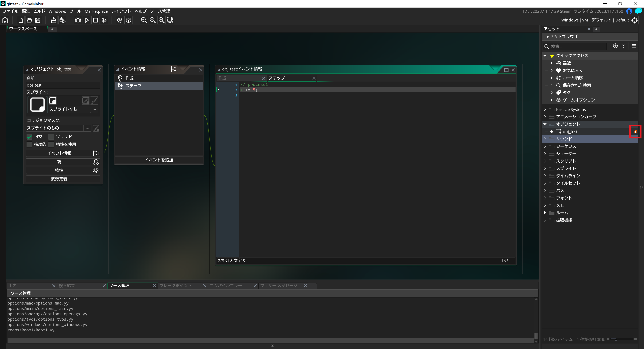This screenshot has width=644, height=349.
Task: Switch to the コンパイルエラー tab
Action: (226, 285)
